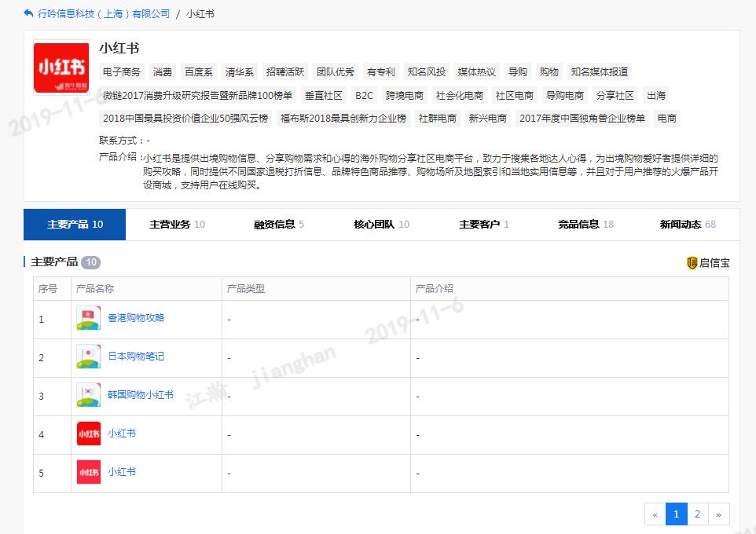Click the 购物 tag
The height and width of the screenshot is (534, 756).
tap(549, 71)
